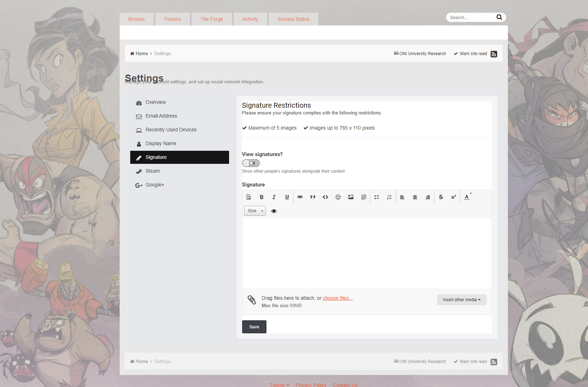This screenshot has height=387, width=588.
Task: Center signature text
Action: click(415, 197)
